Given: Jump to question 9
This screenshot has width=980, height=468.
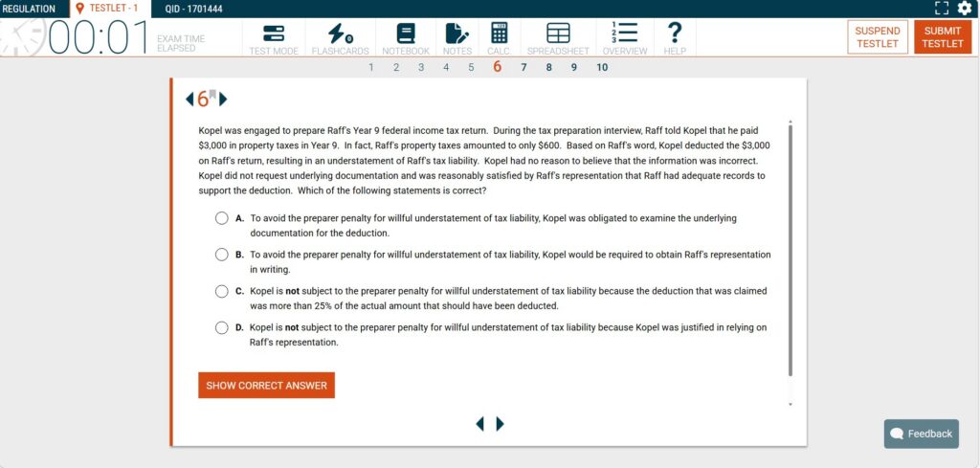Looking at the screenshot, I should click(x=574, y=68).
